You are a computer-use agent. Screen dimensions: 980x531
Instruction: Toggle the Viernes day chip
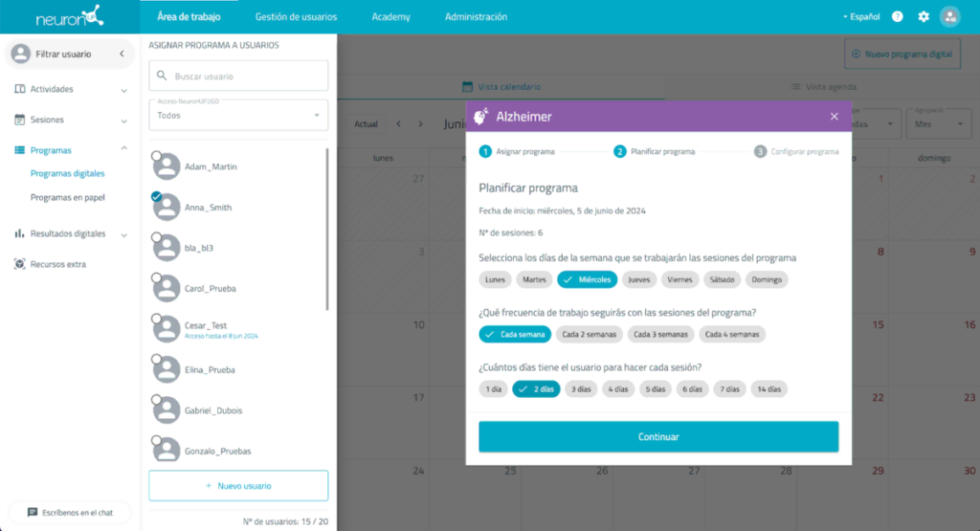tap(679, 279)
